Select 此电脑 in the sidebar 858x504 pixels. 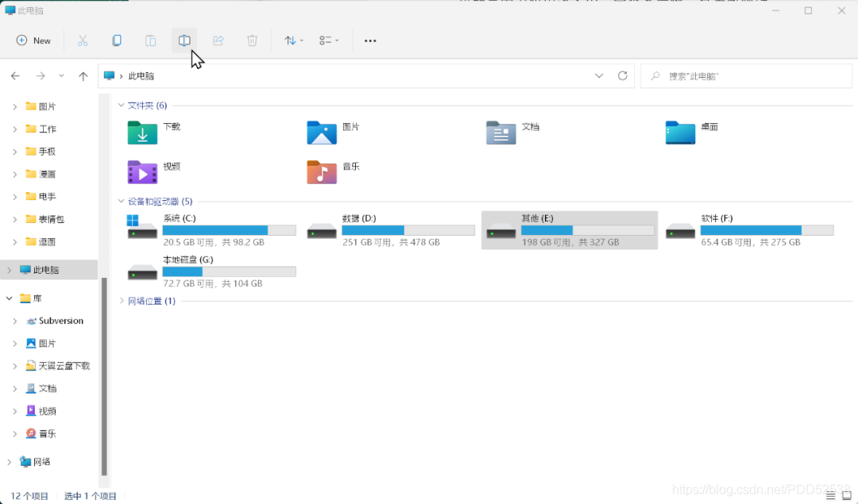pyautogui.click(x=49, y=270)
